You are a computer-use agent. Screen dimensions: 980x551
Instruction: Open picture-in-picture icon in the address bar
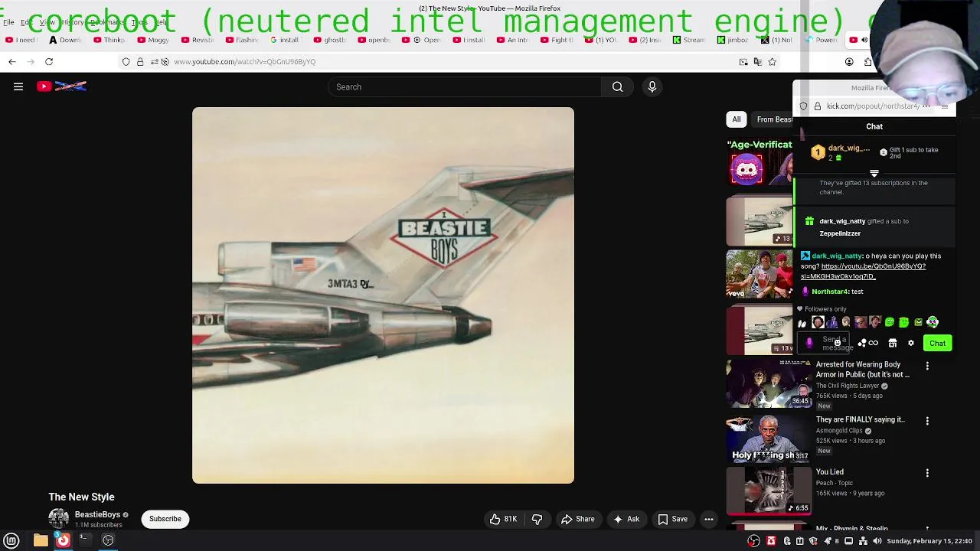point(743,61)
